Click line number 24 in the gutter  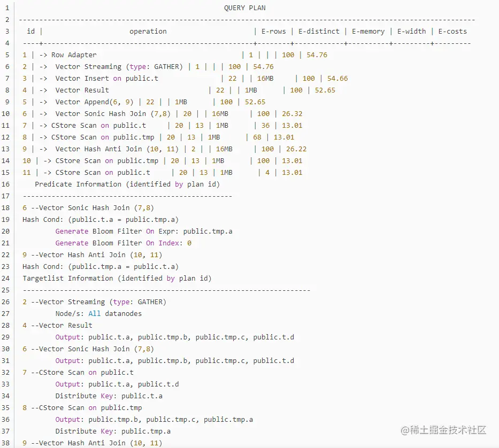point(5,279)
